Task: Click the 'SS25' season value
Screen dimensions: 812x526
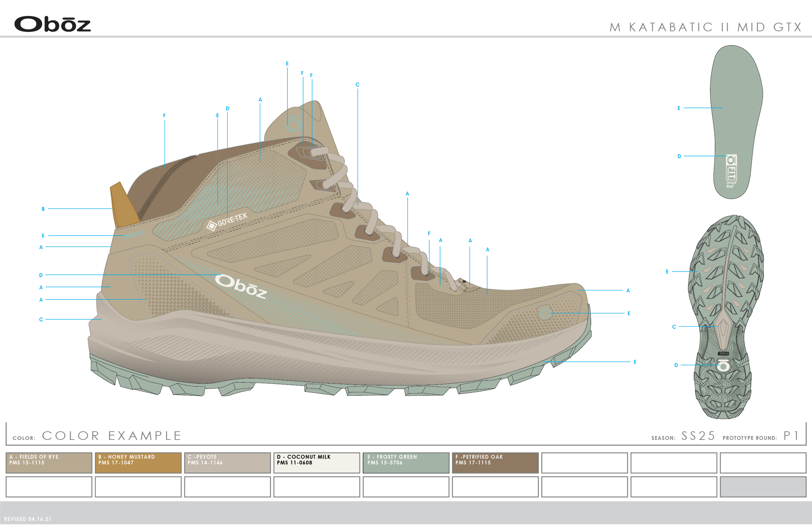Action: (x=698, y=436)
